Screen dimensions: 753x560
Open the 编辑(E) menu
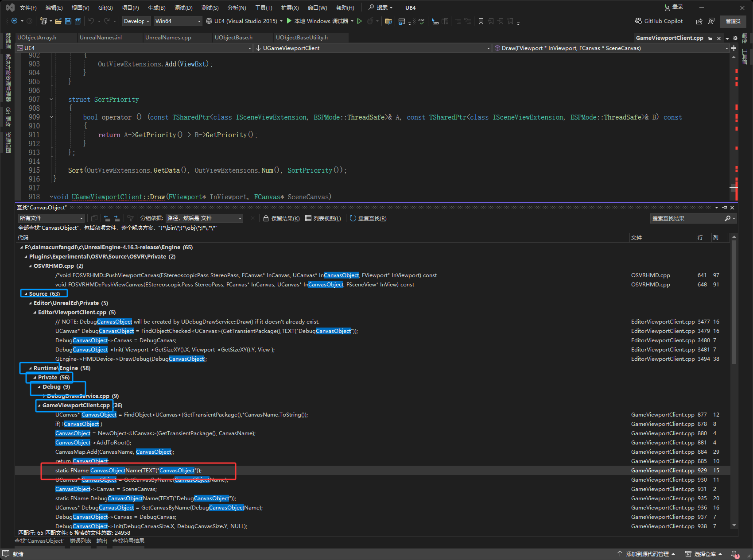tap(54, 8)
